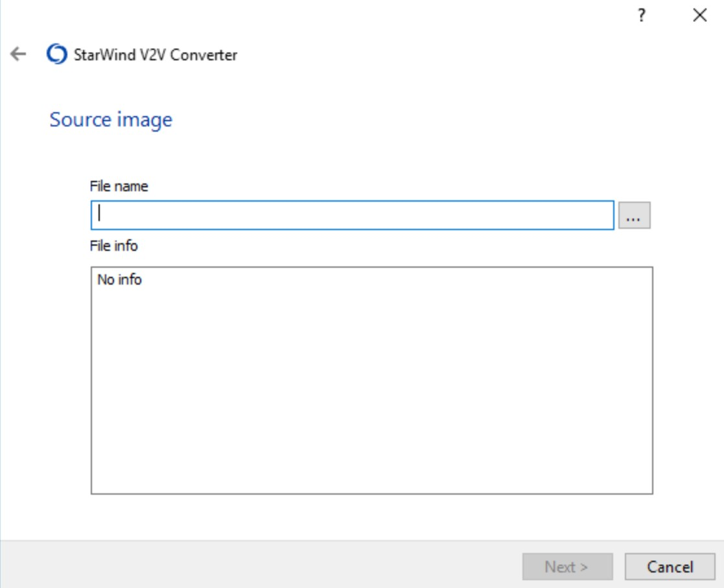Click the 'File name' label
This screenshot has width=724, height=588.
coord(119,186)
